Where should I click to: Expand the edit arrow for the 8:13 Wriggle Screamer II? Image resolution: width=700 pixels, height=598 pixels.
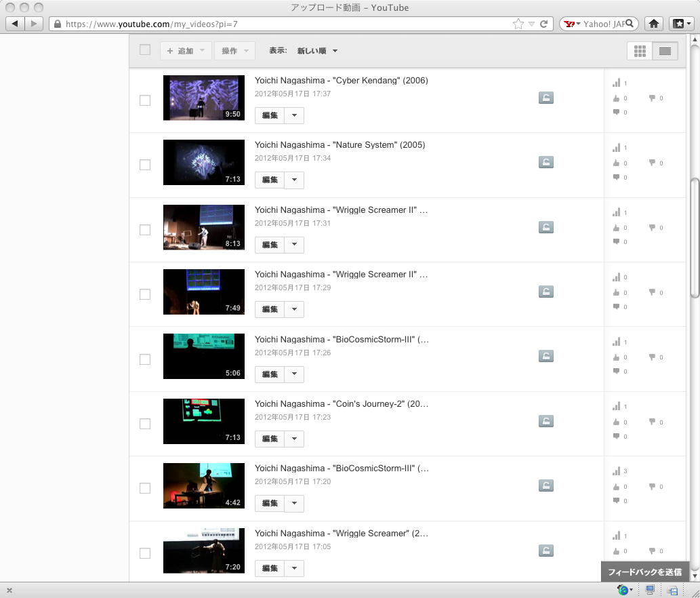click(294, 245)
